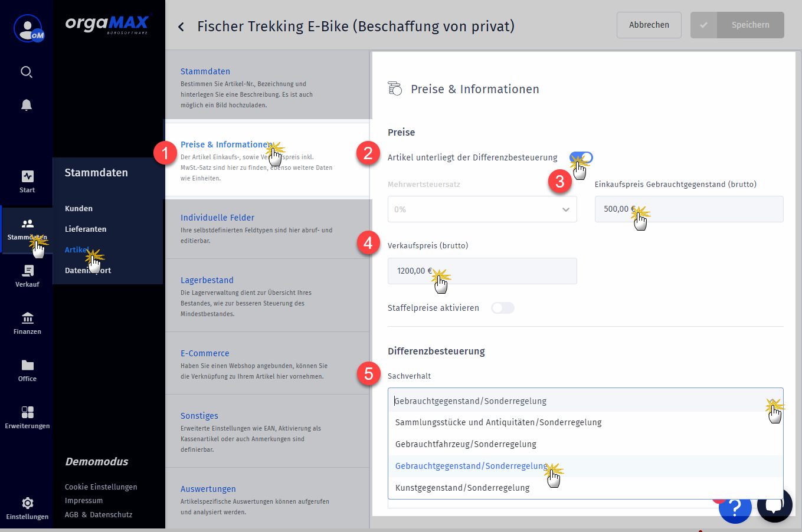The width and height of the screenshot is (802, 532).
Task: Open Finanzen sidebar section
Action: click(27, 323)
